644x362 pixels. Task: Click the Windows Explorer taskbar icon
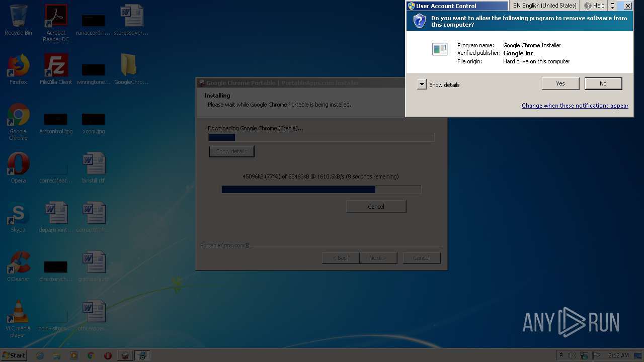pos(57,355)
